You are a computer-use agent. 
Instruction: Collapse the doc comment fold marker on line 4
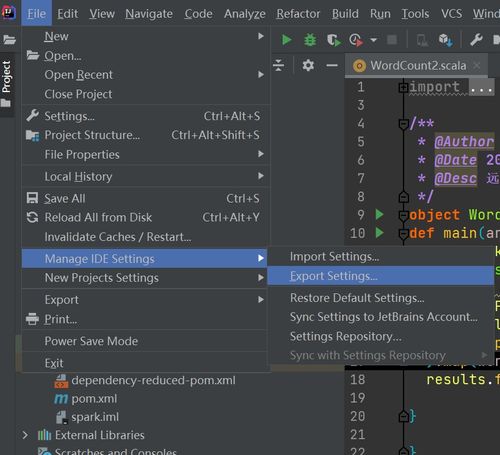[403, 124]
